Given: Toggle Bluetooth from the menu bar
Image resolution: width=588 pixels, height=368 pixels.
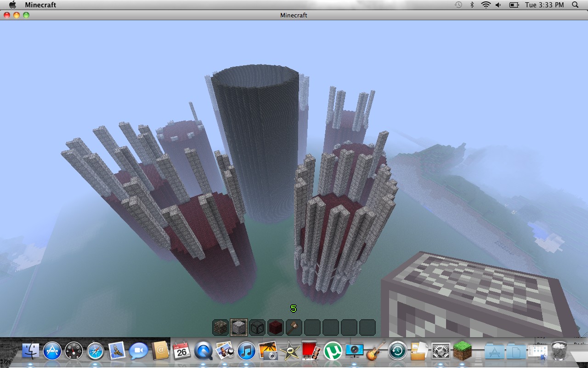Looking at the screenshot, I should click(473, 5).
